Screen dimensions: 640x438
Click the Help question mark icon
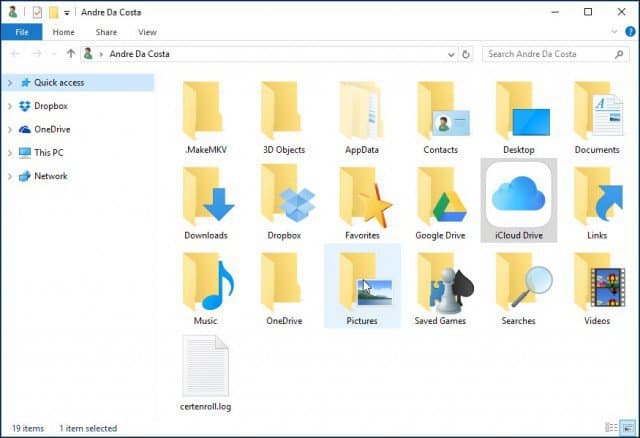[630, 31]
